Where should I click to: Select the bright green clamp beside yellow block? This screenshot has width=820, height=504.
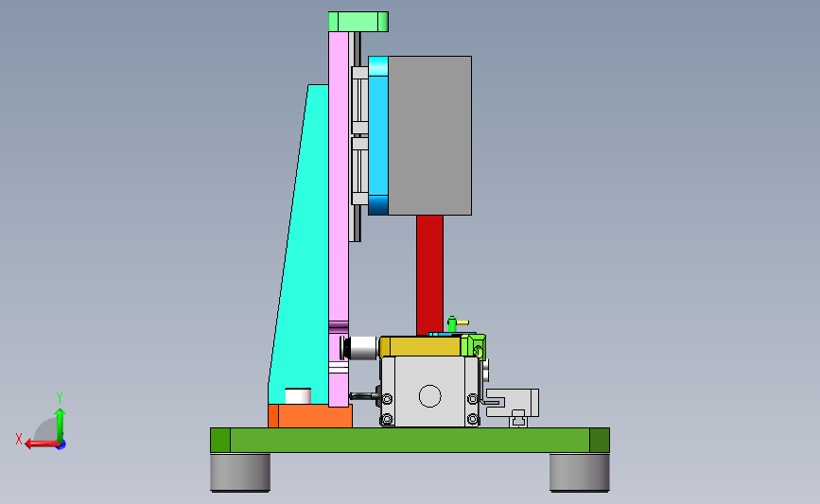coord(474,346)
